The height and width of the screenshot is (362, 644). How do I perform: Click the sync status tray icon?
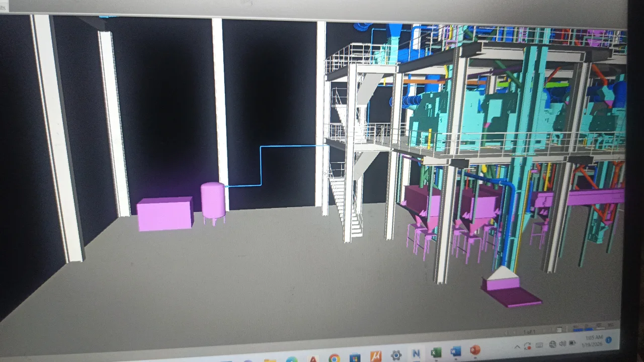(x=527, y=346)
